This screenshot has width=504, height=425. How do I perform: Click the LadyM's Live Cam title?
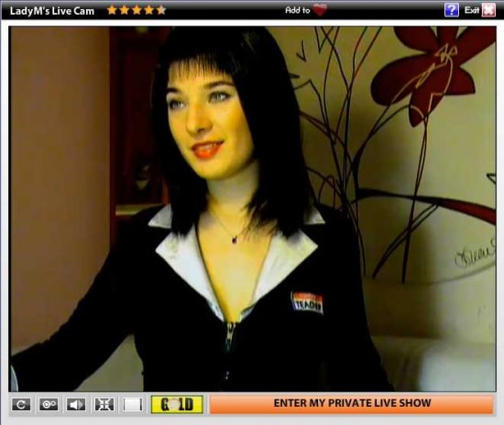click(x=52, y=11)
